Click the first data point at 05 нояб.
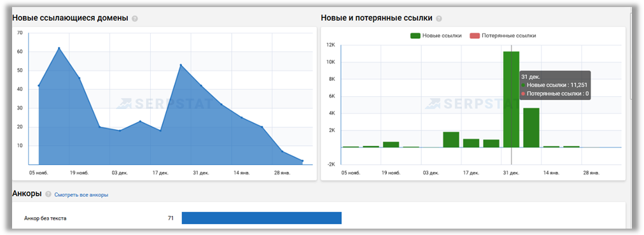This screenshot has width=644, height=235. [39, 85]
